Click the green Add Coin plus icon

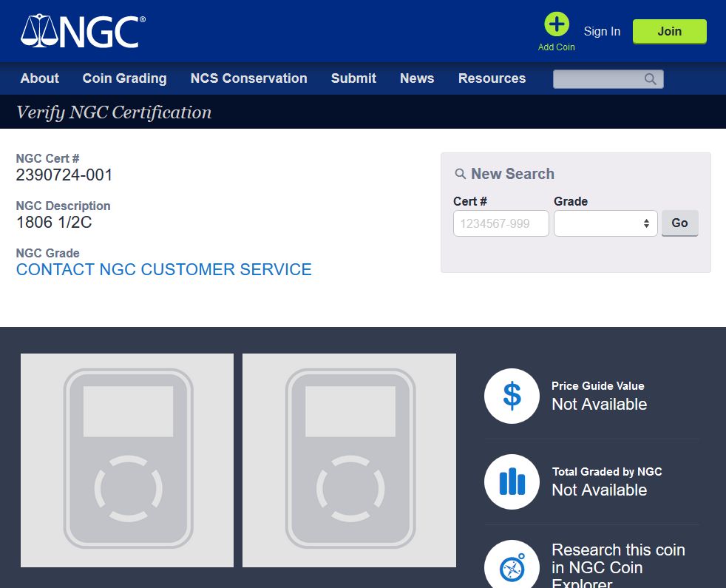(x=557, y=24)
